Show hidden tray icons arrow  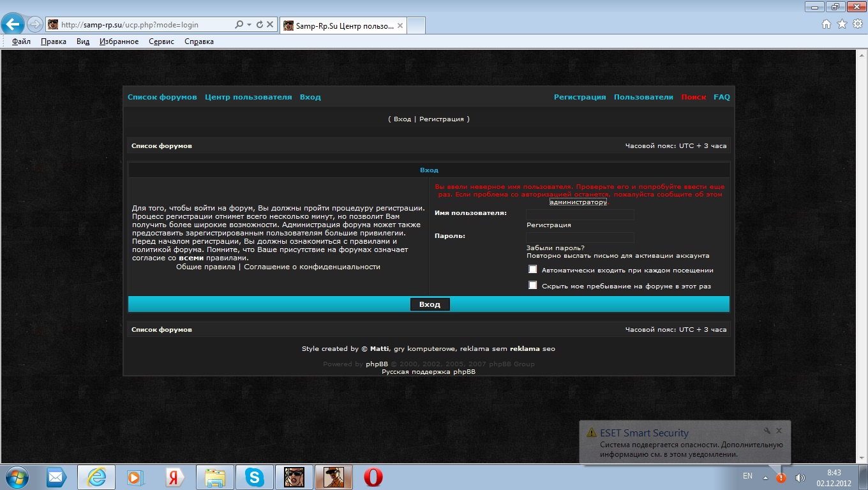(766, 477)
